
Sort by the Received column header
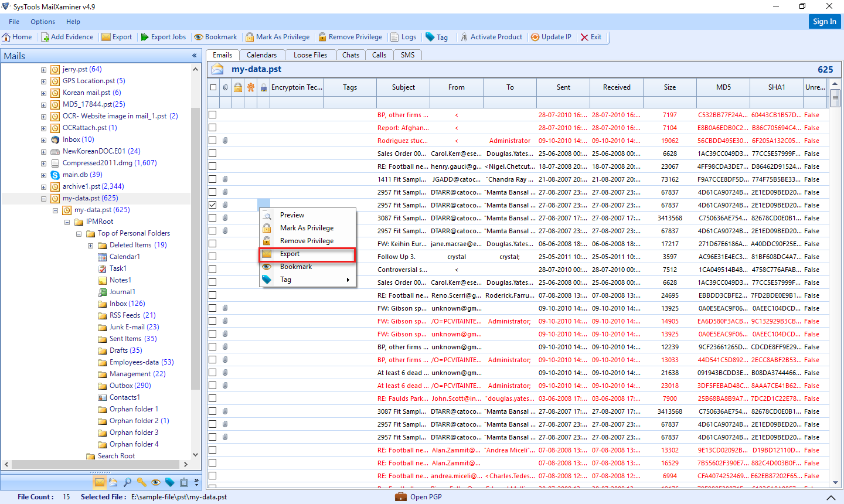617,87
